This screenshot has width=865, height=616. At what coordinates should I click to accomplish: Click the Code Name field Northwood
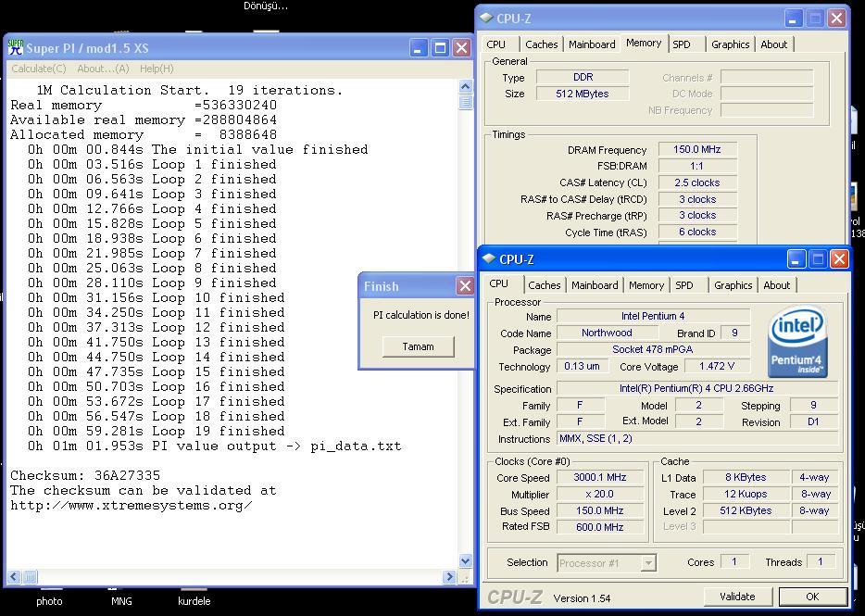[x=607, y=333]
